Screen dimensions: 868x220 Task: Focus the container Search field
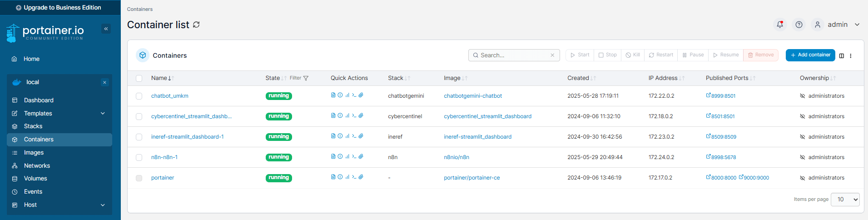tap(514, 55)
